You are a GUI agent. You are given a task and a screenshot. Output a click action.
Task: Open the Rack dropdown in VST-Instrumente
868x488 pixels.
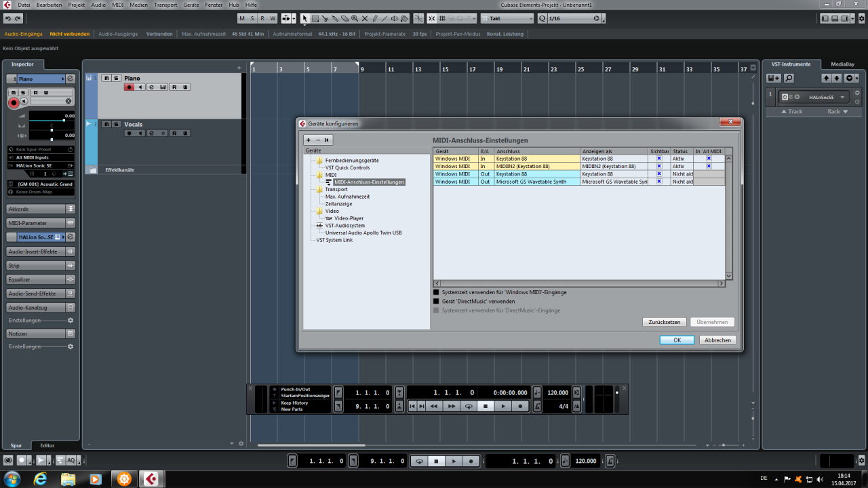837,111
